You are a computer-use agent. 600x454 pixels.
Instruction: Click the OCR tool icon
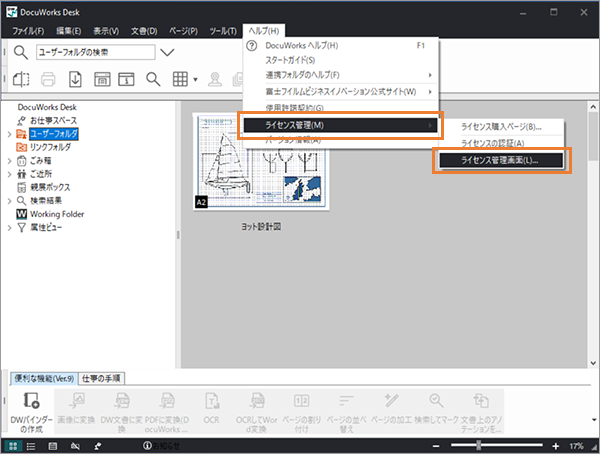pyautogui.click(x=212, y=401)
